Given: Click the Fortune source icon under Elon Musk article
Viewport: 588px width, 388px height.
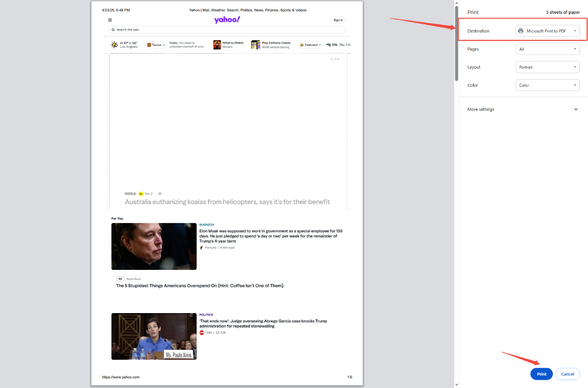Looking at the screenshot, I should (201, 247).
